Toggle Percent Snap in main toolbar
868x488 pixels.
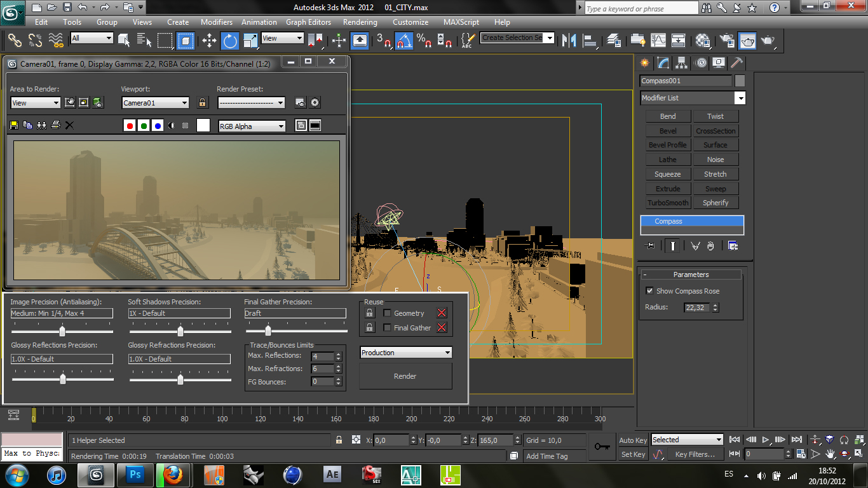tap(424, 41)
